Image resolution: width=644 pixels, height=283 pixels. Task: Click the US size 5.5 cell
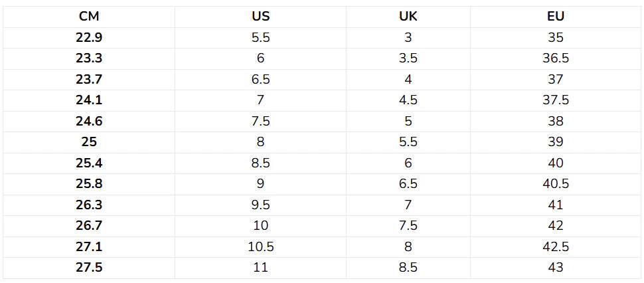coord(260,37)
